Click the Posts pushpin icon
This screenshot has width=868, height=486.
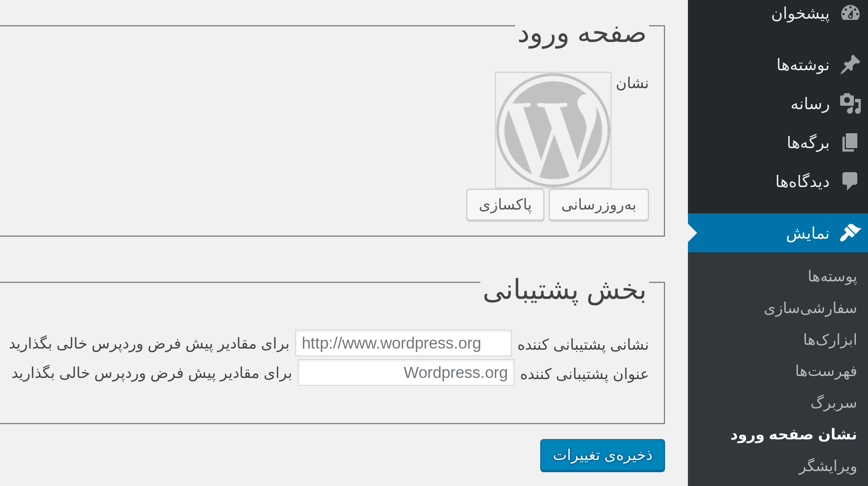point(850,65)
